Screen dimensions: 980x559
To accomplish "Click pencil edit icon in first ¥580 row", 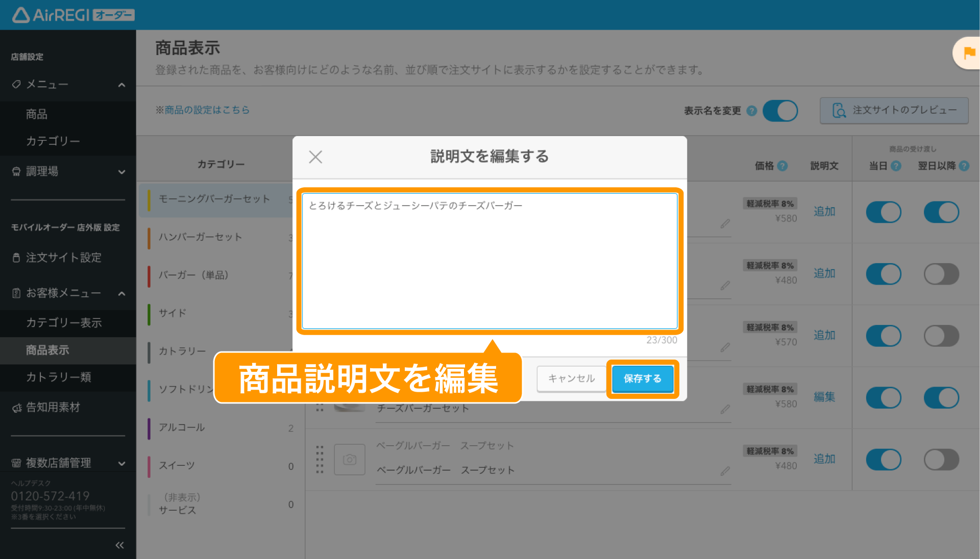I will coord(725,224).
